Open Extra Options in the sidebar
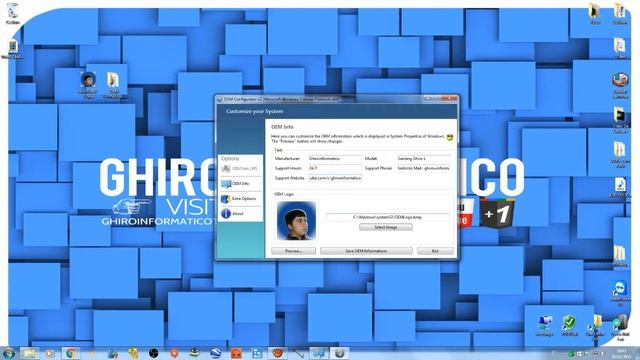This screenshot has height=360, width=640. [x=240, y=199]
